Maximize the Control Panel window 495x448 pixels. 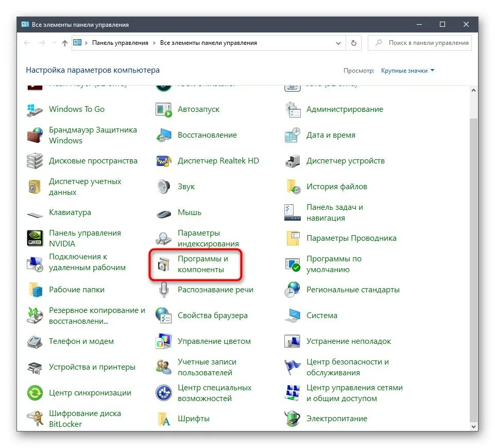tap(442, 24)
